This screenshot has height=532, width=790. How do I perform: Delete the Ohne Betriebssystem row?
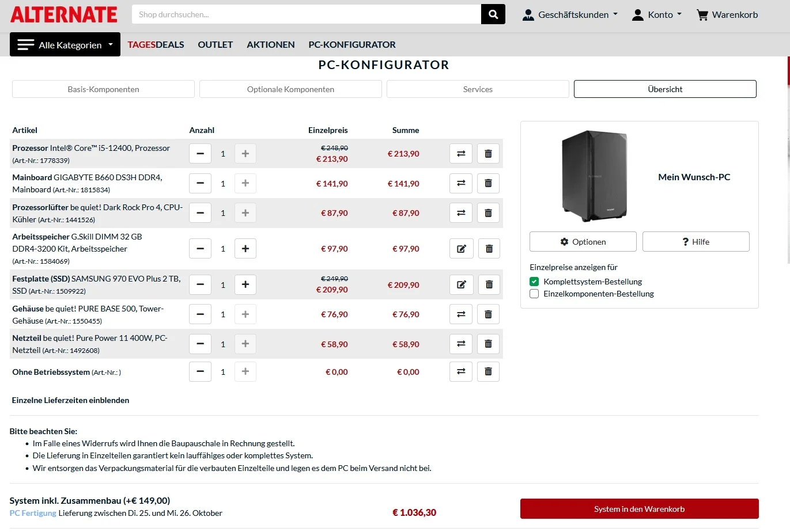pyautogui.click(x=488, y=371)
